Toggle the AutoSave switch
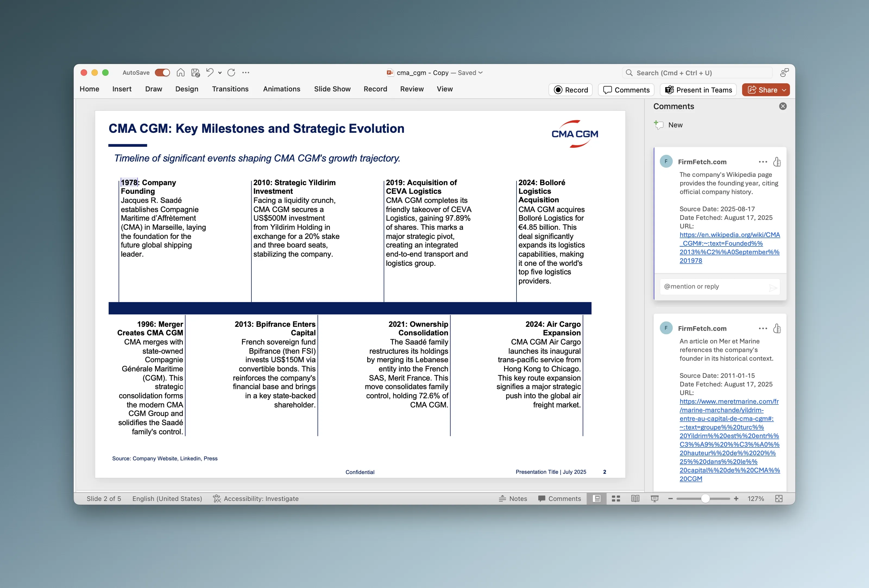This screenshot has height=588, width=869. 162,72
